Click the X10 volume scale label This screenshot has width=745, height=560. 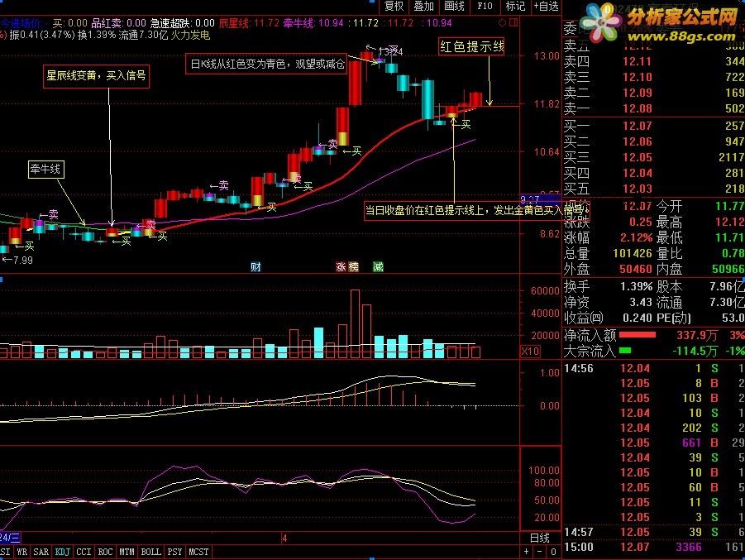click(530, 352)
